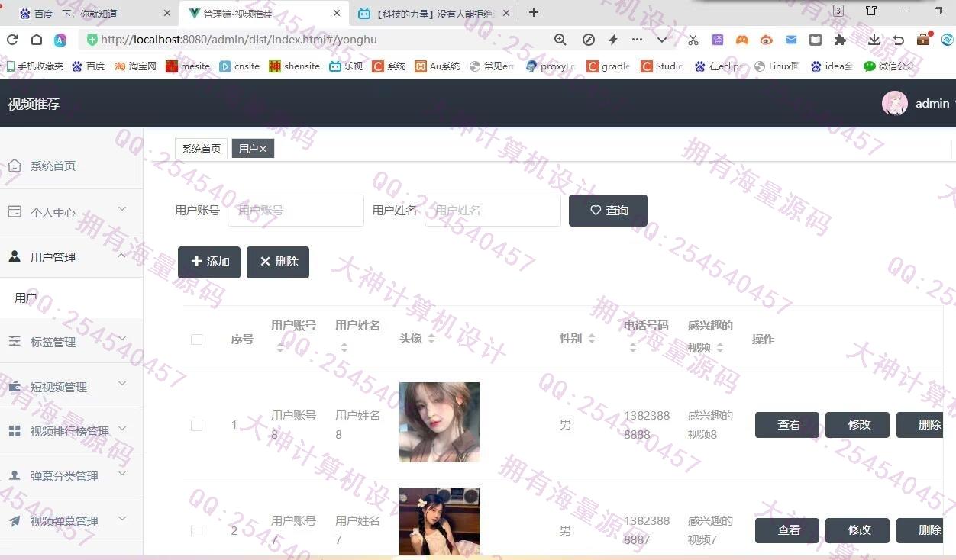Click the scissors screenshot icon in toolbar
This screenshot has width=956, height=560.
693,40
